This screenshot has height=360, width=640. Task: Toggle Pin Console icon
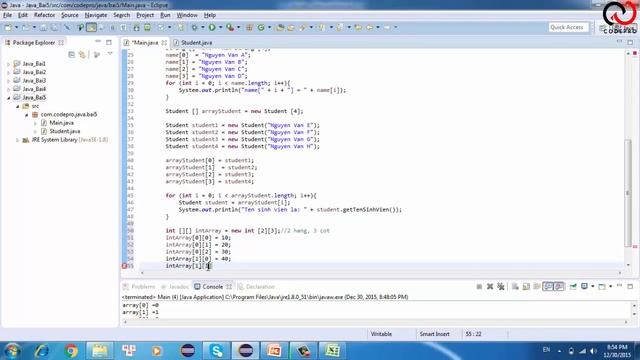pos(573,287)
